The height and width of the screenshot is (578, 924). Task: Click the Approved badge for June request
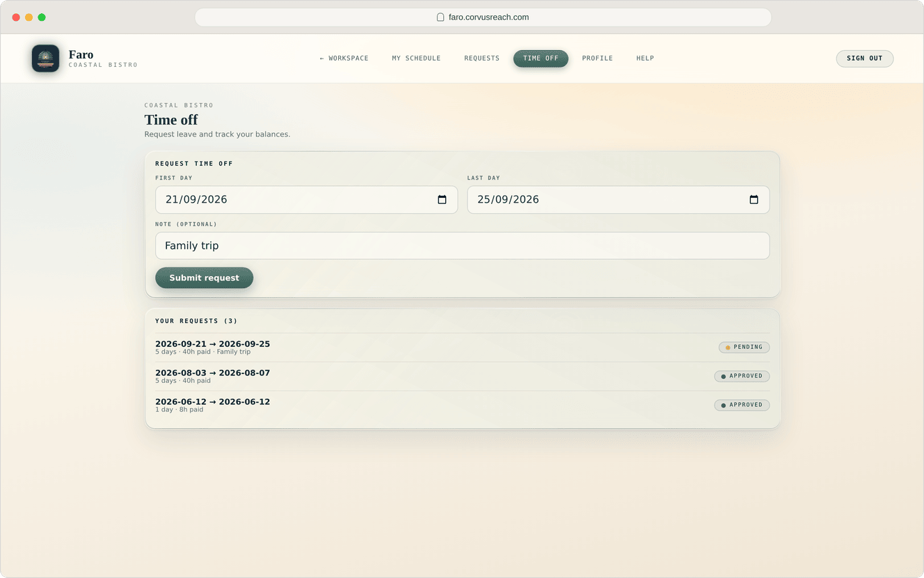742,405
